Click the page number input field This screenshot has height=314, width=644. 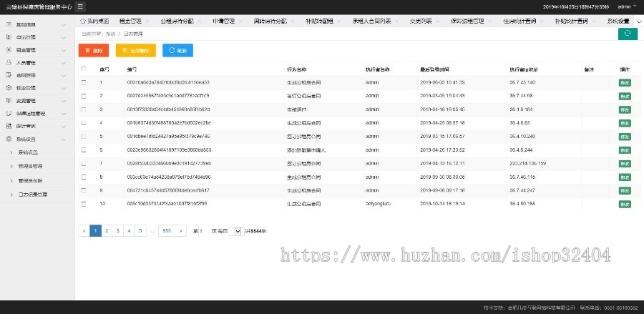(x=205, y=231)
